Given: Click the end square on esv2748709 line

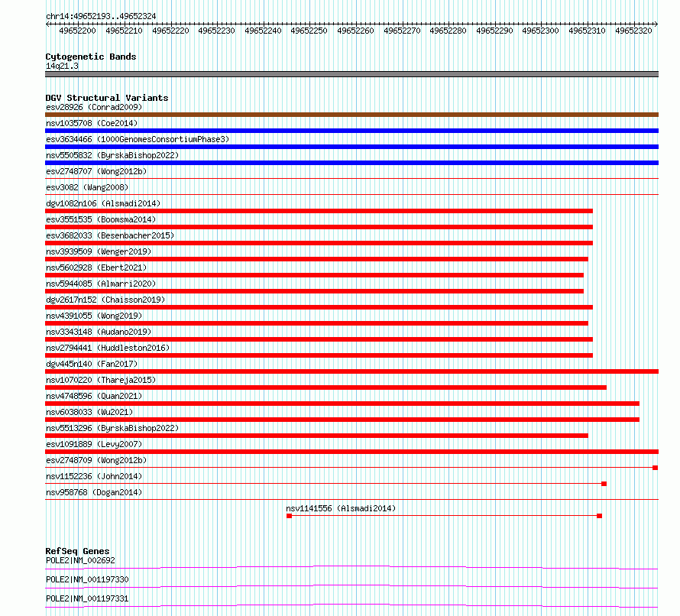Looking at the screenshot, I should [656, 468].
